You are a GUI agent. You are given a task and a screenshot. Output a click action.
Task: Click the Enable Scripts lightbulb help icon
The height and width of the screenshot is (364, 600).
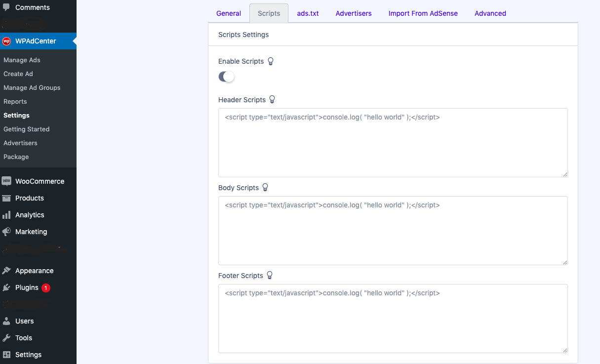pyautogui.click(x=271, y=61)
